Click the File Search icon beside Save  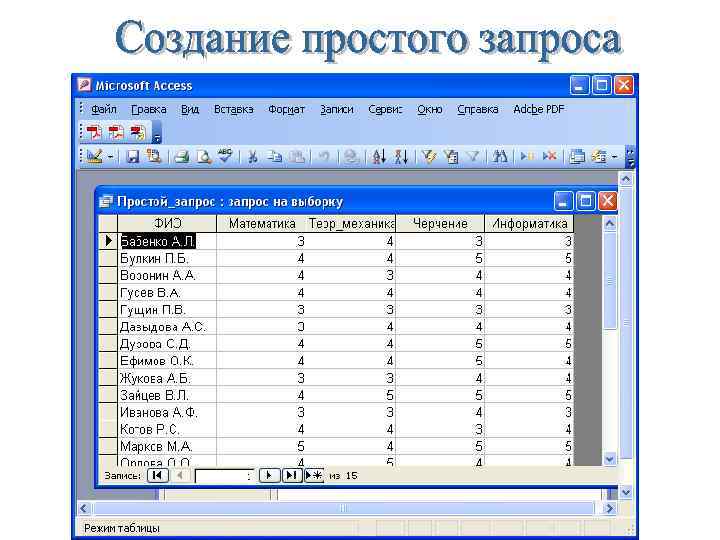154,157
